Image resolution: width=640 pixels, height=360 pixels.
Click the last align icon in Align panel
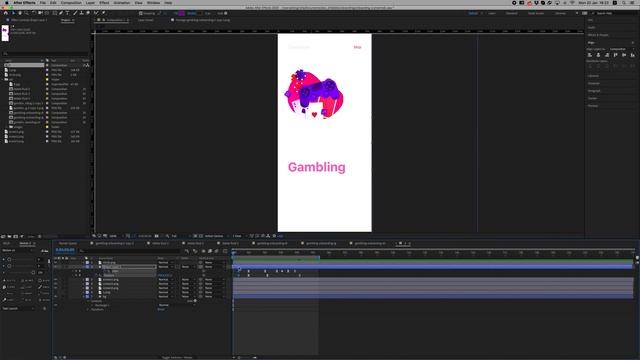[633, 55]
